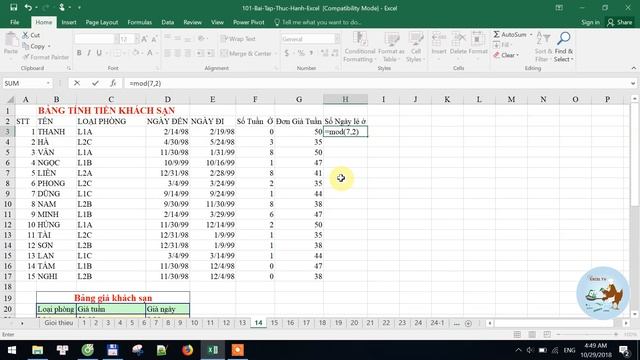Open Format as Table gallery
Viewport: 640px width, 360px height.
pyautogui.click(x=391, y=47)
